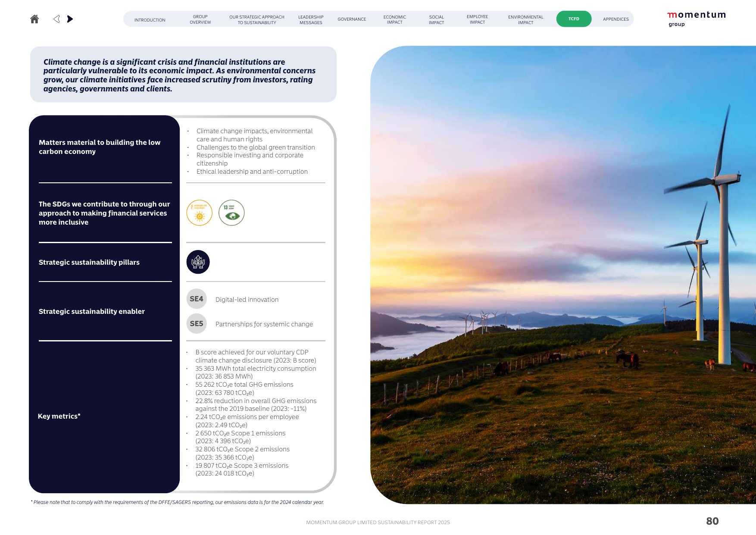The height and width of the screenshot is (535, 756).
Task: Select the green TCFD tab
Action: 574,19
